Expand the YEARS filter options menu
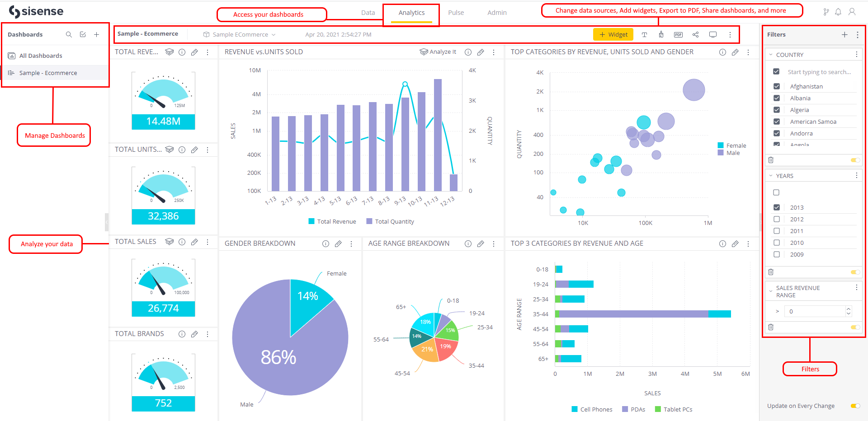This screenshot has height=421, width=868. coord(857,175)
